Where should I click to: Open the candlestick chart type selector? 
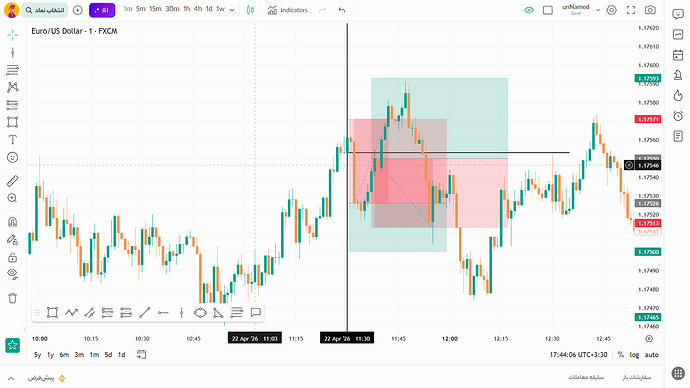(x=250, y=10)
